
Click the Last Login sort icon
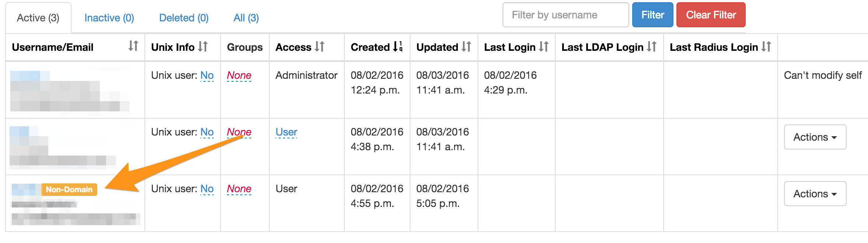pos(544,46)
